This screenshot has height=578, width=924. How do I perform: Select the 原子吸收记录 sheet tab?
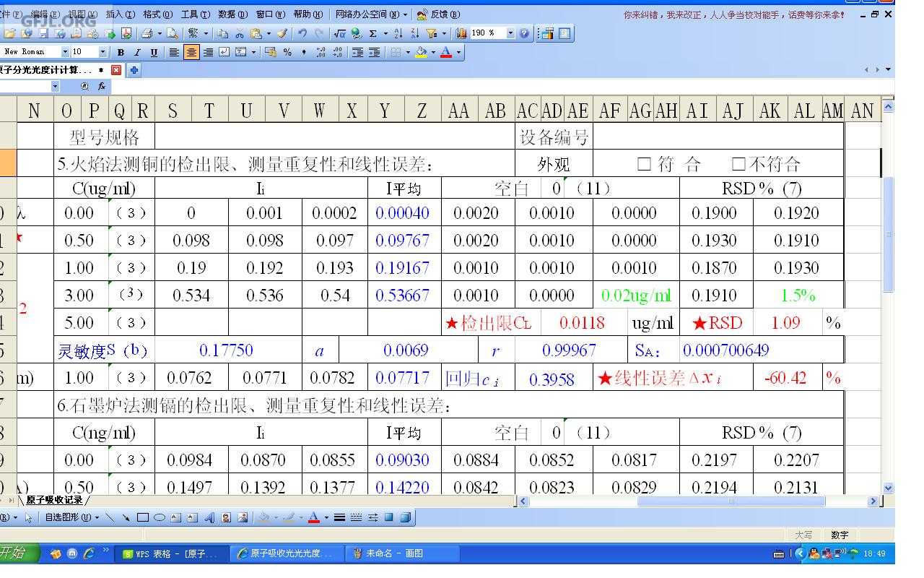click(54, 500)
